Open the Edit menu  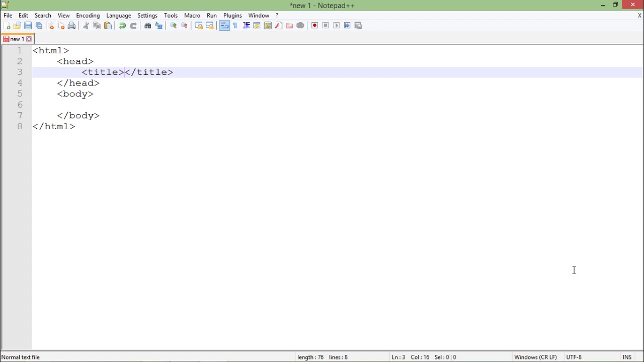[x=23, y=16]
